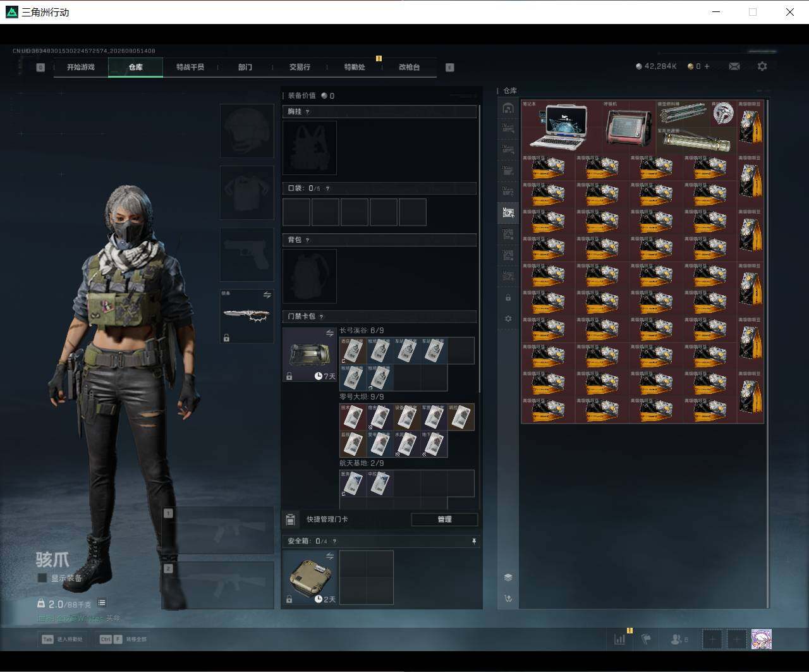809x672 pixels.
Task: Click the 管理 button
Action: 444,520
